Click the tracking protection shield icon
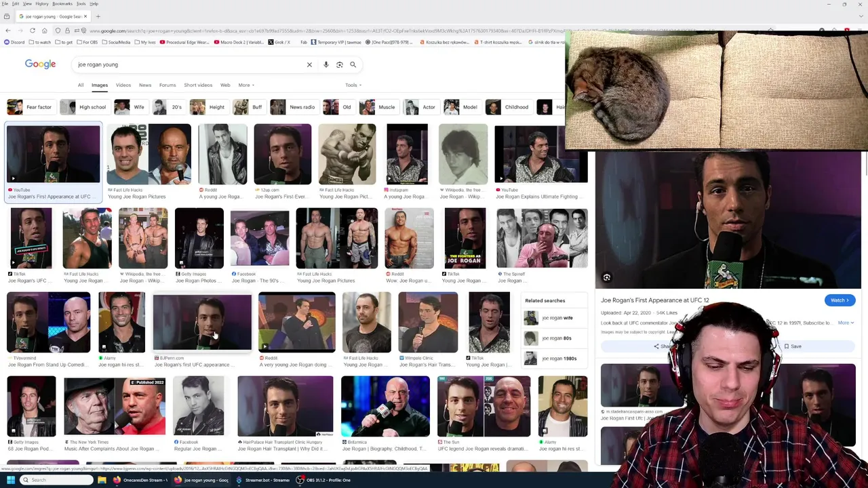The image size is (868, 488). [58, 30]
